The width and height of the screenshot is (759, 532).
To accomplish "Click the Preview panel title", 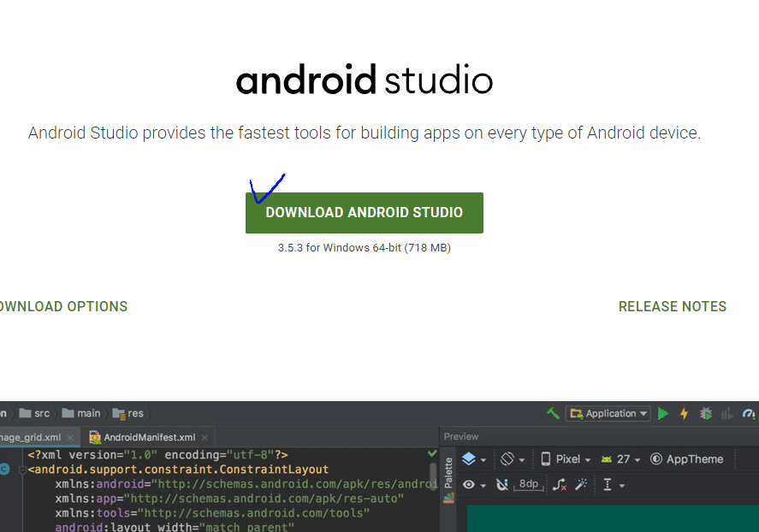I will pos(461,437).
